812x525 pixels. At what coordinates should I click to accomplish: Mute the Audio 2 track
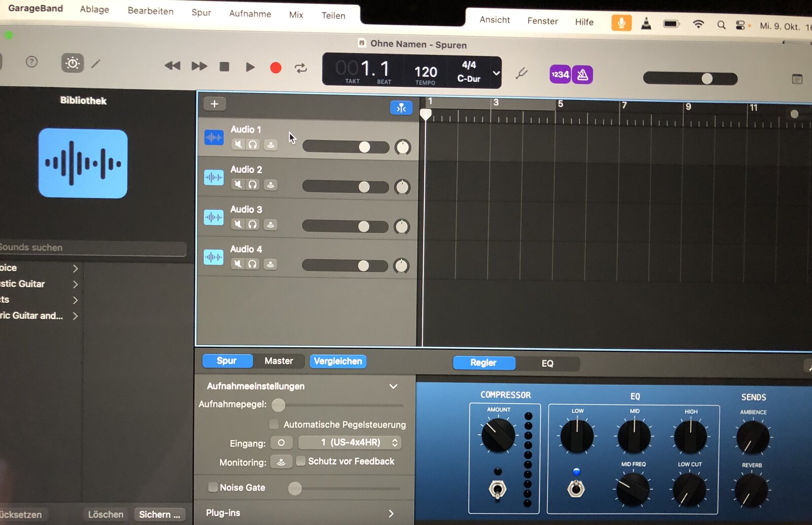238,184
